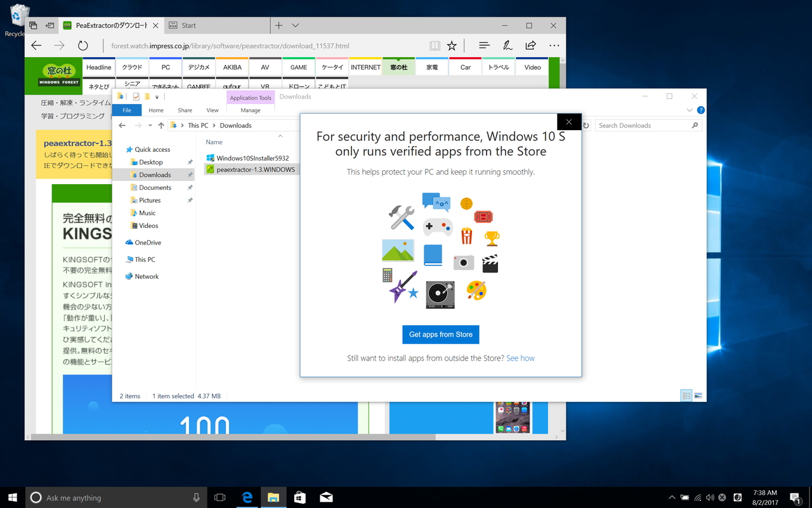Click the Edge web note pen icon
Image resolution: width=812 pixels, height=508 pixels.
507,46
